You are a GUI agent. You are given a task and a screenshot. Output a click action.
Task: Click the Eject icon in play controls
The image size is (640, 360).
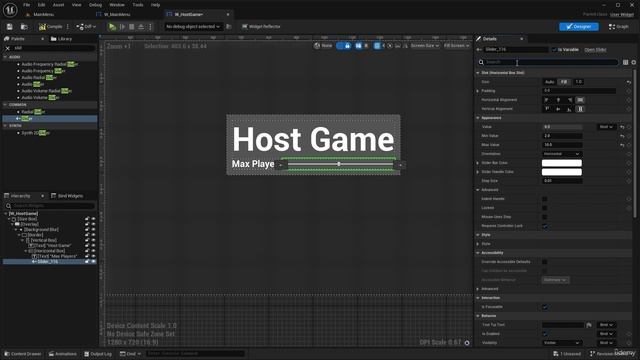[141, 27]
